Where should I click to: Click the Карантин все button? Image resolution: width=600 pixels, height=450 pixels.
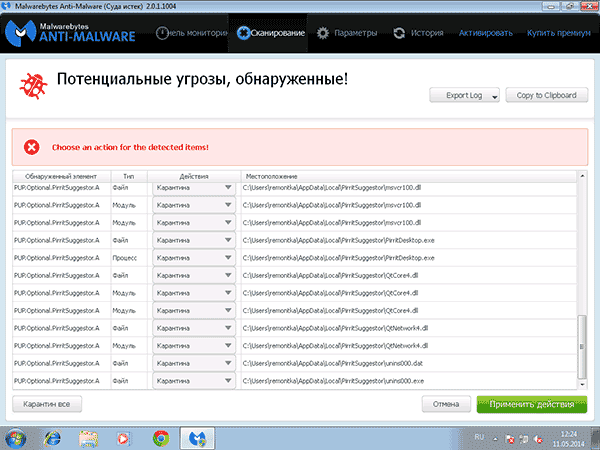click(x=47, y=404)
